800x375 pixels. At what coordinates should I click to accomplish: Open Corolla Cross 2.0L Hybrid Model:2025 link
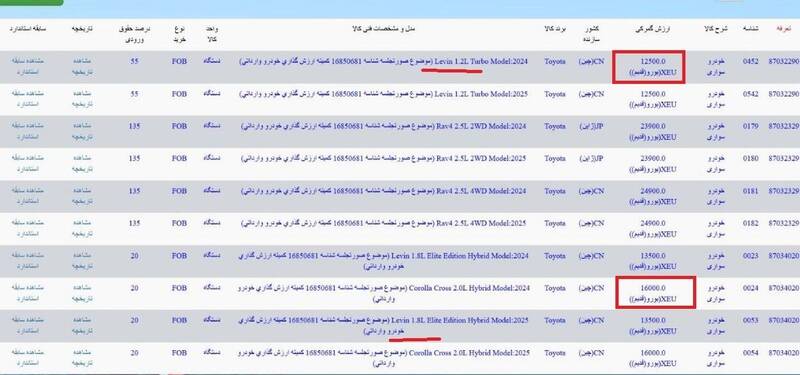pyautogui.click(x=383, y=358)
